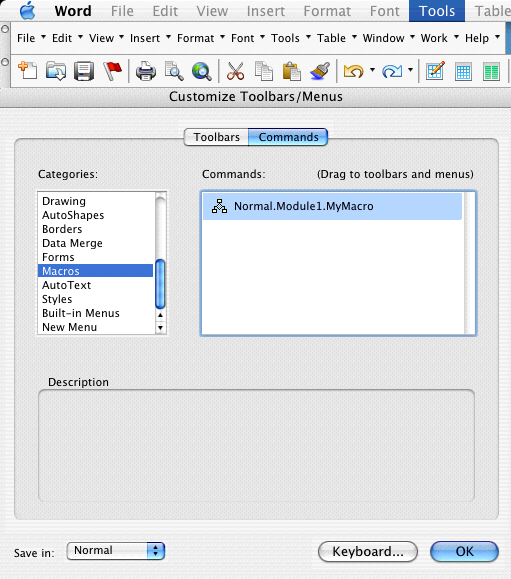
Task: Expand the Tools menu on the menu toolbar
Action: [x=291, y=38]
